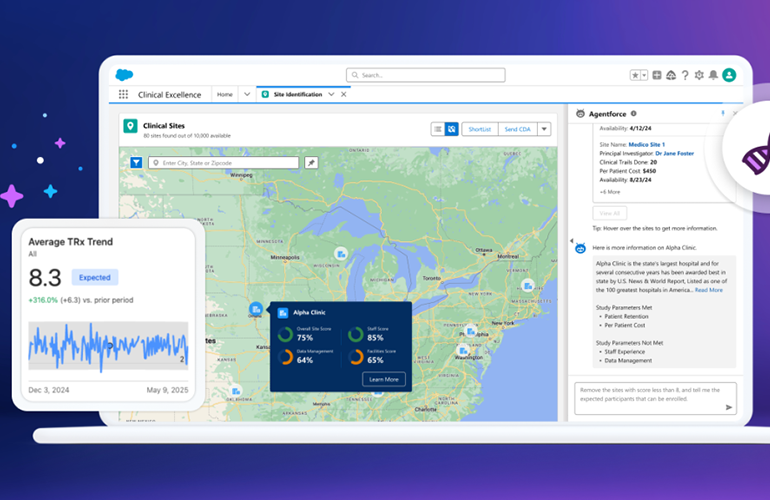Click the Alpha Clinic popup building icon

283,312
